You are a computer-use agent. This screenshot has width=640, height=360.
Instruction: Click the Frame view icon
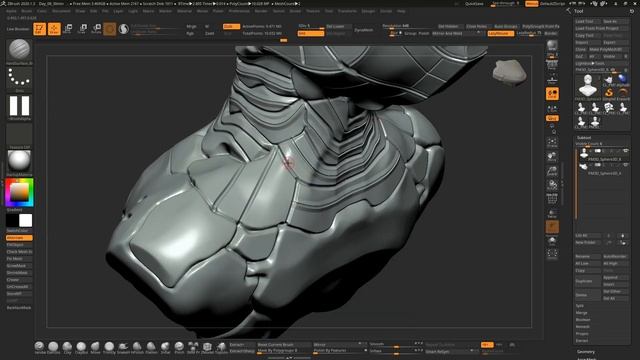552,143
